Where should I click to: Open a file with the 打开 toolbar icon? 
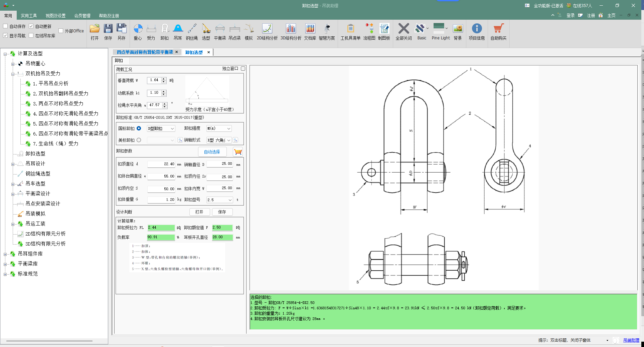pos(95,32)
